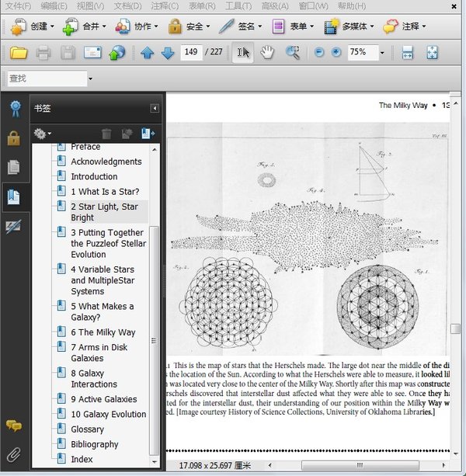Go to next page with down arrow
The width and height of the screenshot is (466, 476).
click(x=168, y=53)
